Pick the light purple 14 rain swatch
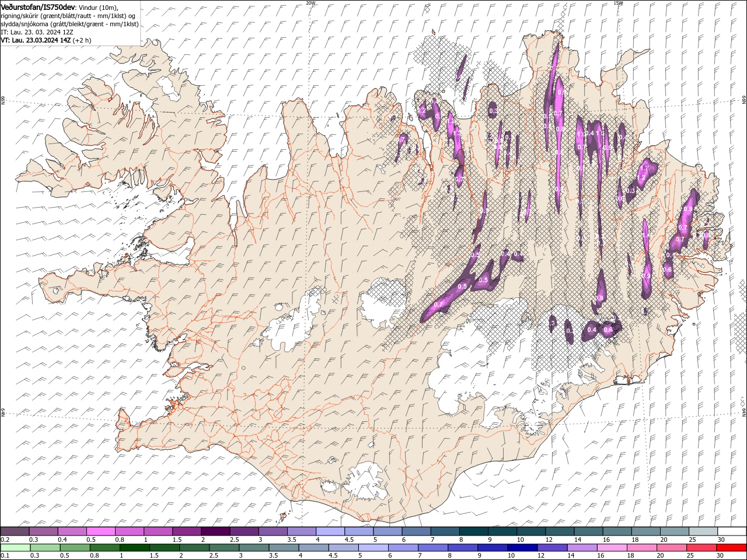 pyautogui.click(x=582, y=548)
